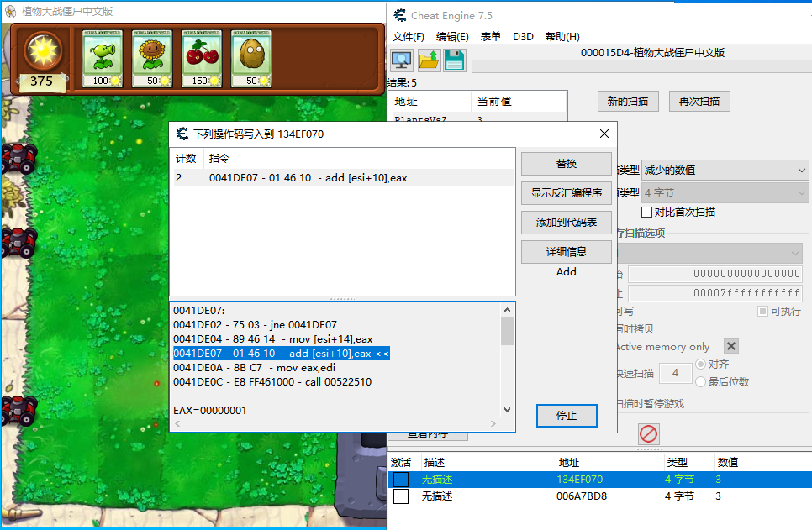
Task: Open the process selector computer icon
Action: coord(401,60)
